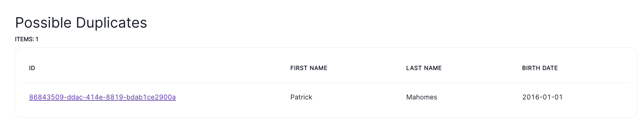Click the number 1 in the items count
This screenshot has width=644, height=131.
click(37, 39)
